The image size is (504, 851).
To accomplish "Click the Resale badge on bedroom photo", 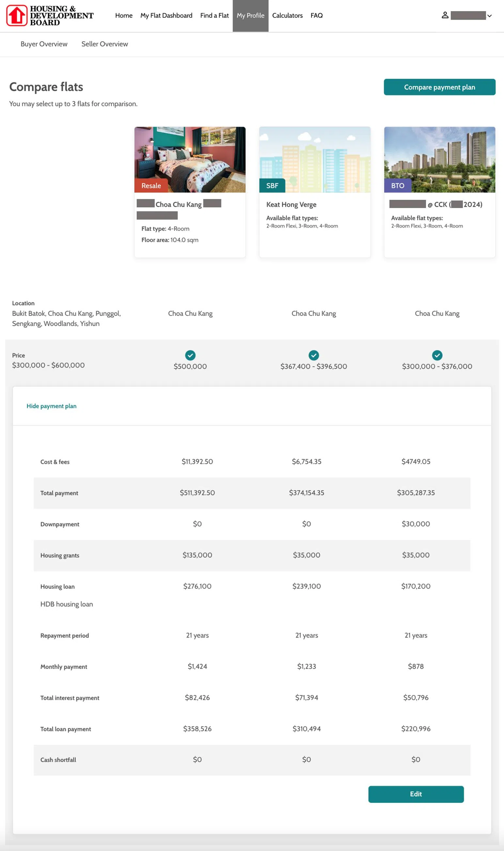I will [x=151, y=186].
